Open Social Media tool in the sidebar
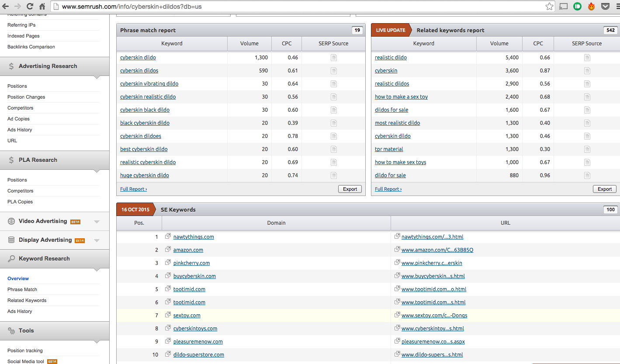The width and height of the screenshot is (620, 364). 26,361
